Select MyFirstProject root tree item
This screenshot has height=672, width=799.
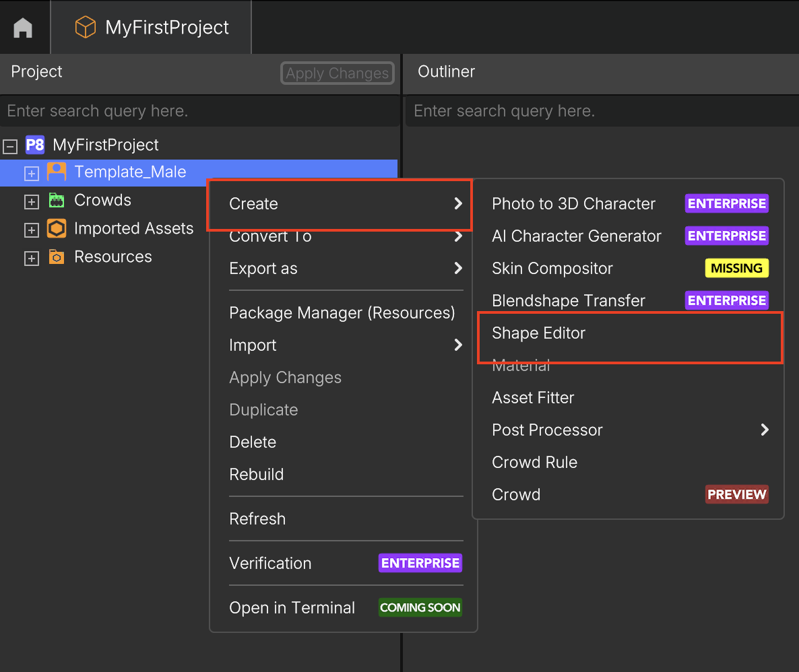106,145
